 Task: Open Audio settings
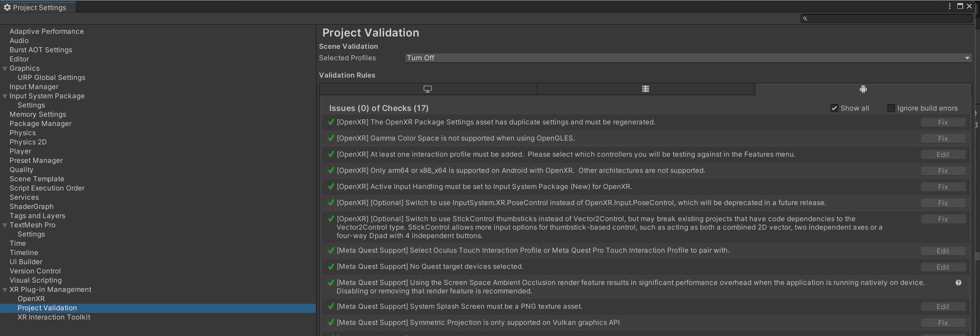tap(19, 41)
